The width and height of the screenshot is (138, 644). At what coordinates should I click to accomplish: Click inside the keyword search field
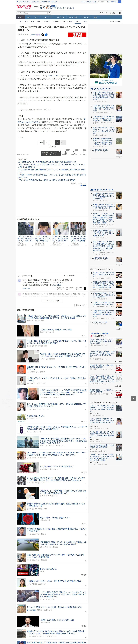pos(32,13)
